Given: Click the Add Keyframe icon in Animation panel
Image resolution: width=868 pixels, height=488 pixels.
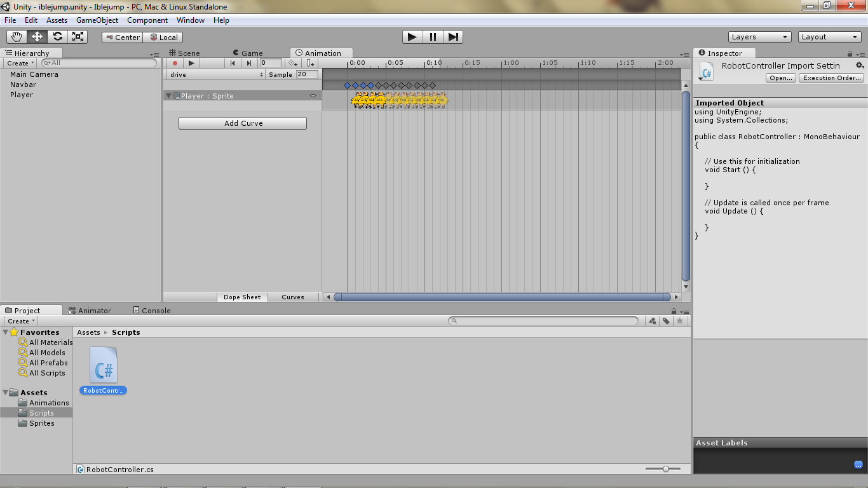Looking at the screenshot, I should (x=293, y=62).
